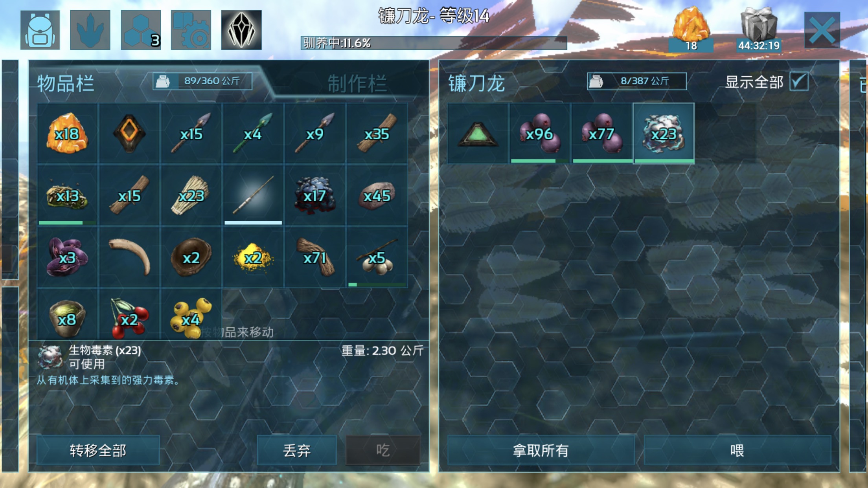Select the x96 purple berries stack
Viewport: 868px width, 488px height.
539,134
